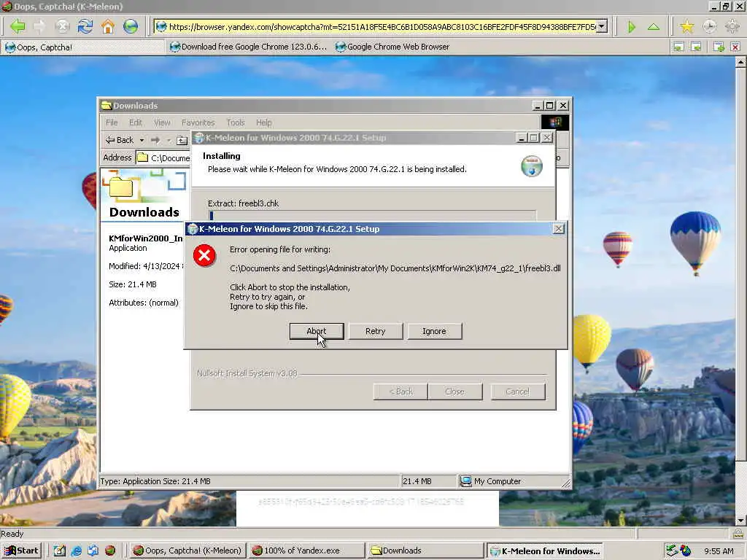Click 'Type: Application Size: 21.4 MB' status text
This screenshot has height=560, width=747.
coord(155,481)
